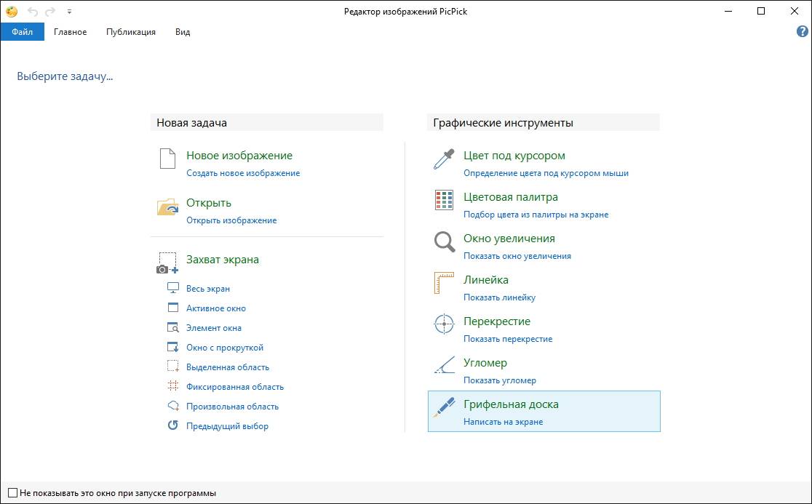Click the blank page Новое изображение icon

point(167,159)
